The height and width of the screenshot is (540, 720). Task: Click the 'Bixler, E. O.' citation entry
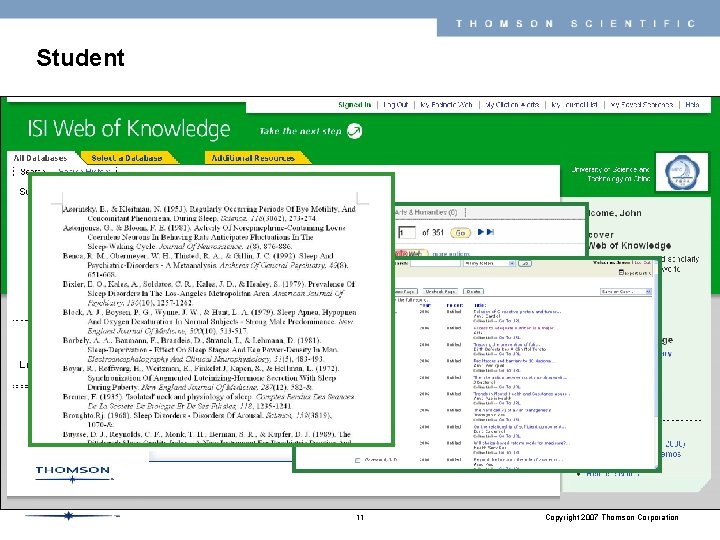(209, 293)
